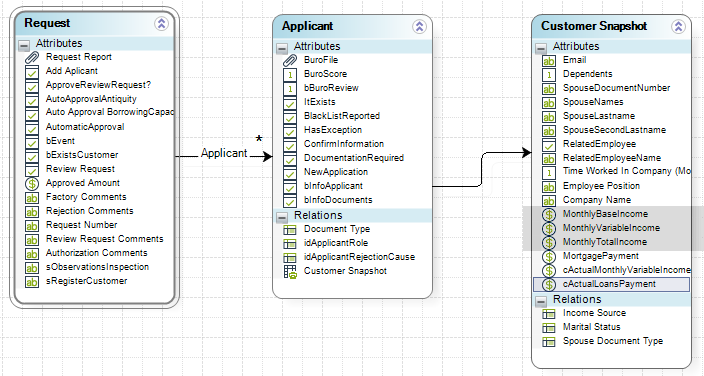Click the number icon beside Dependents
The width and height of the screenshot is (704, 376).
(549, 75)
